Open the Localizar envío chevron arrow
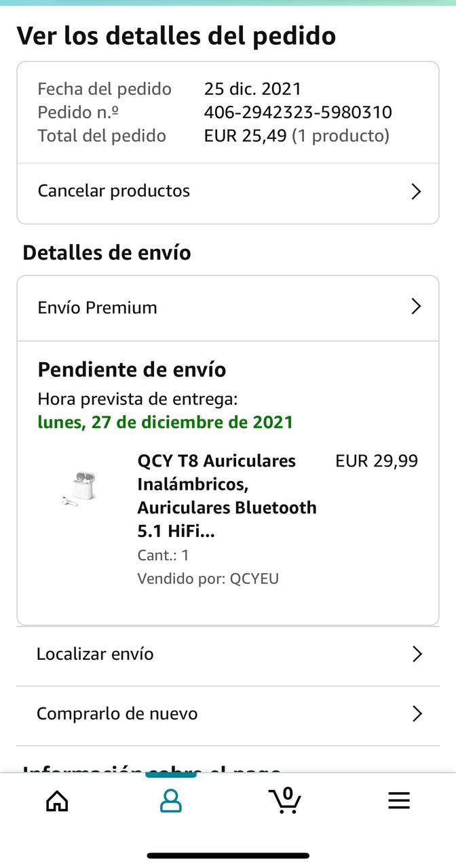This screenshot has height=868, width=456. coord(417,654)
